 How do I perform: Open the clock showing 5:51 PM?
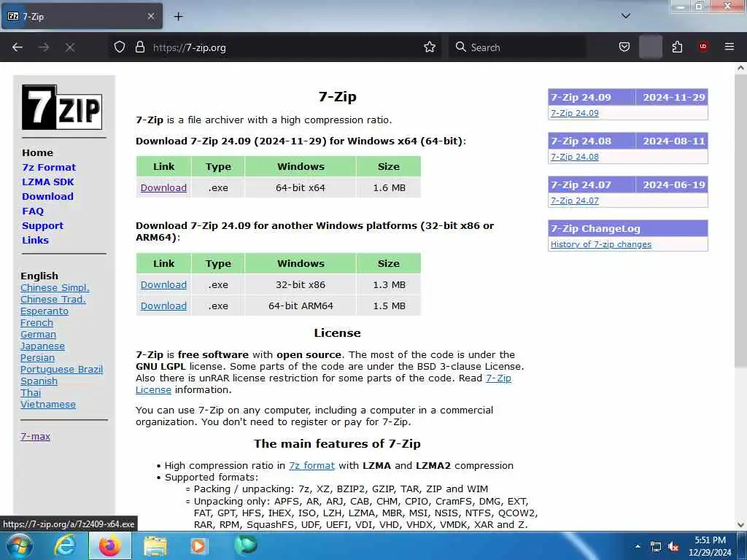pos(710,546)
